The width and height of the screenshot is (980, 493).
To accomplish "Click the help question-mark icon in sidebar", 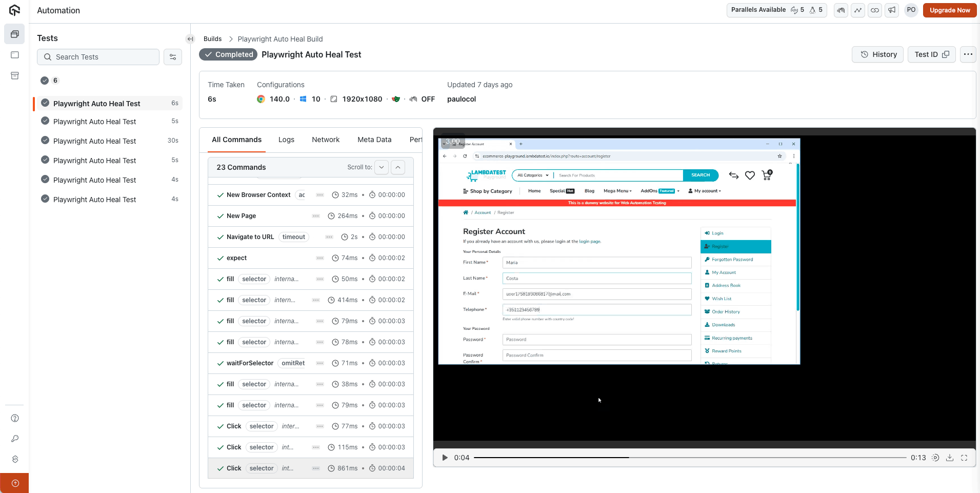I will point(15,418).
